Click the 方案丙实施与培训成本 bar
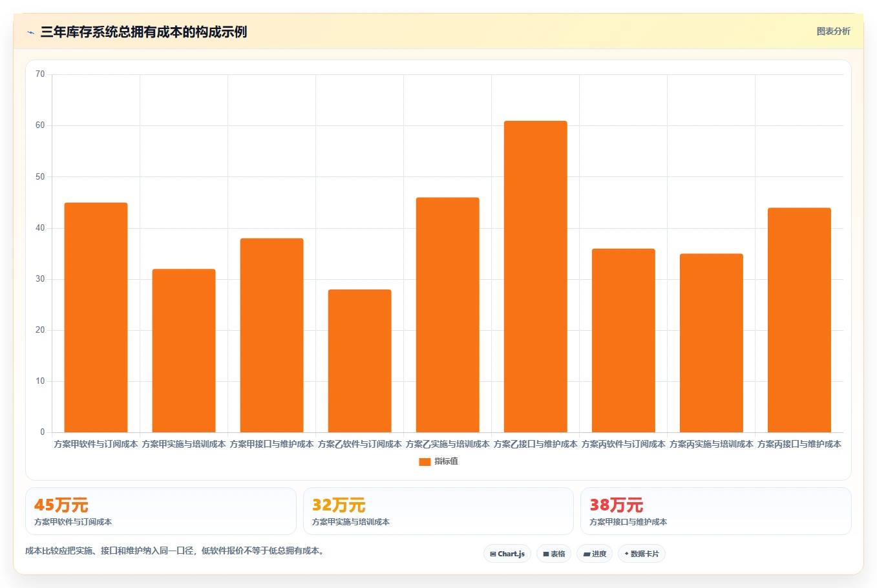The height and width of the screenshot is (588, 877). click(x=711, y=343)
